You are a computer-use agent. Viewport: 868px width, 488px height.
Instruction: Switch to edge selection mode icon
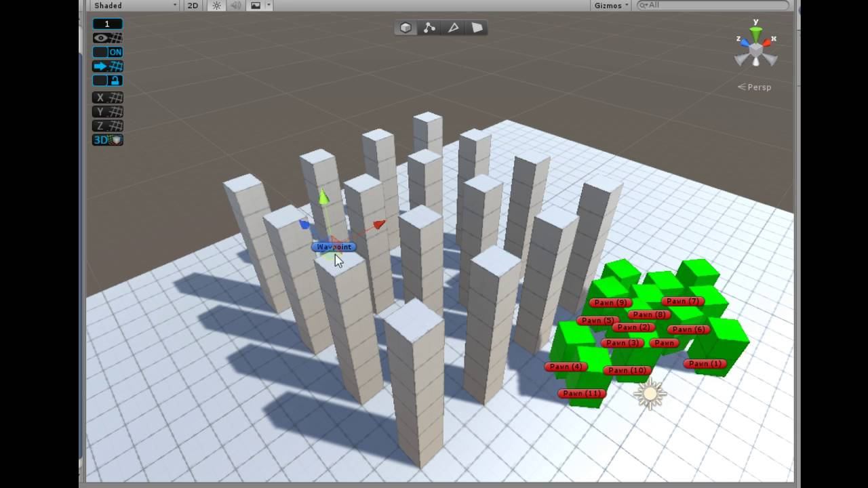(453, 28)
